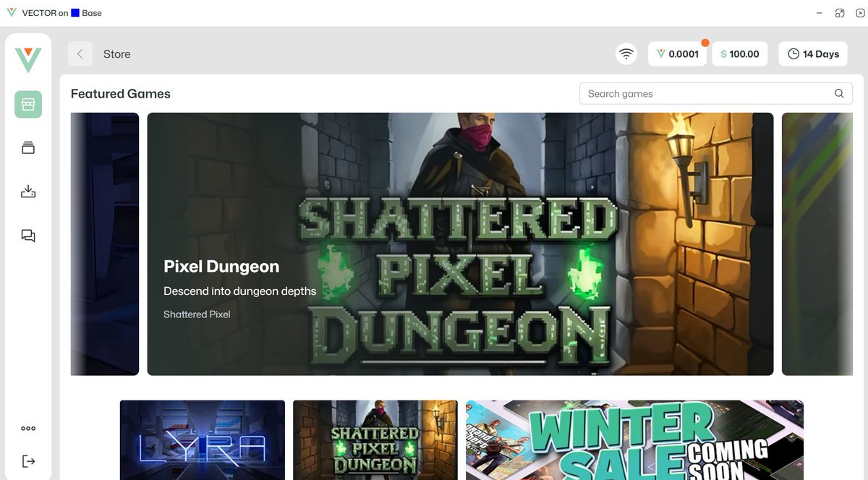Close the Vector window
This screenshot has height=480, width=868.
click(x=860, y=13)
